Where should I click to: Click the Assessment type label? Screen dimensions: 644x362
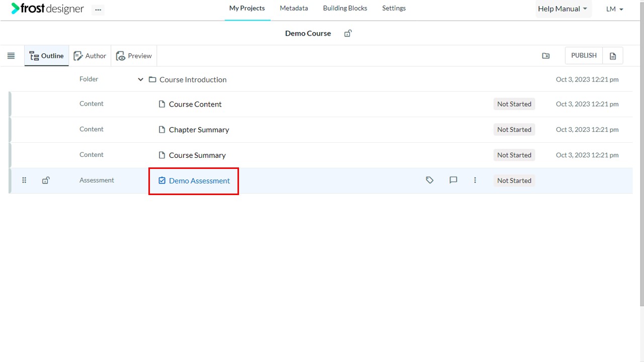(97, 180)
